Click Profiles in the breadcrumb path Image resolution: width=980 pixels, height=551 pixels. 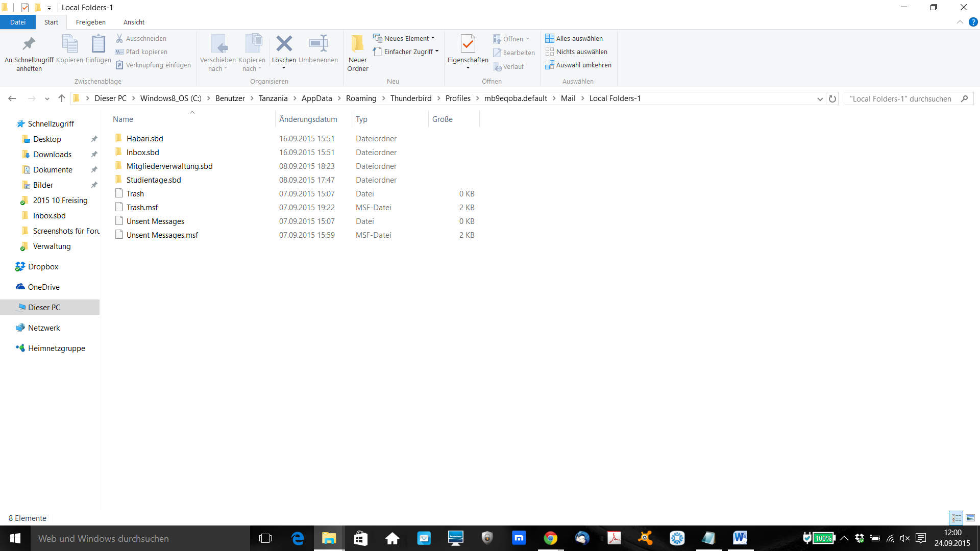point(457,98)
